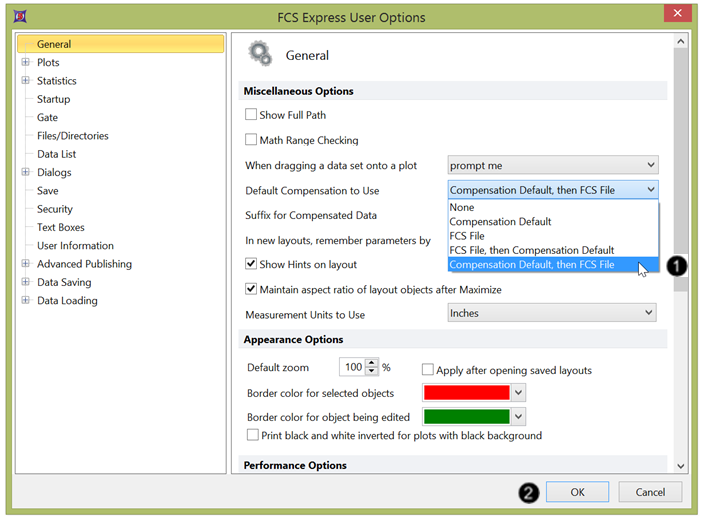Viewport: 701px width, 517px height.
Task: Select Plots in the options tree
Action: [48, 62]
